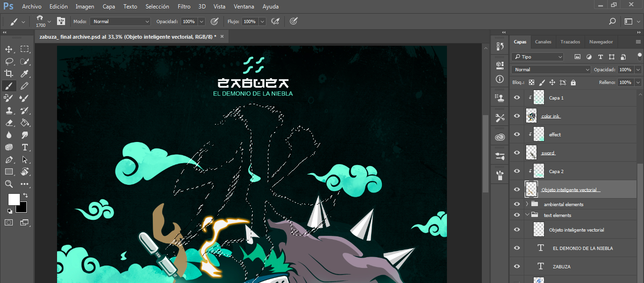Image resolution: width=644 pixels, height=283 pixels.
Task: Open the Tipo layer filter dropdown
Action: tap(537, 57)
